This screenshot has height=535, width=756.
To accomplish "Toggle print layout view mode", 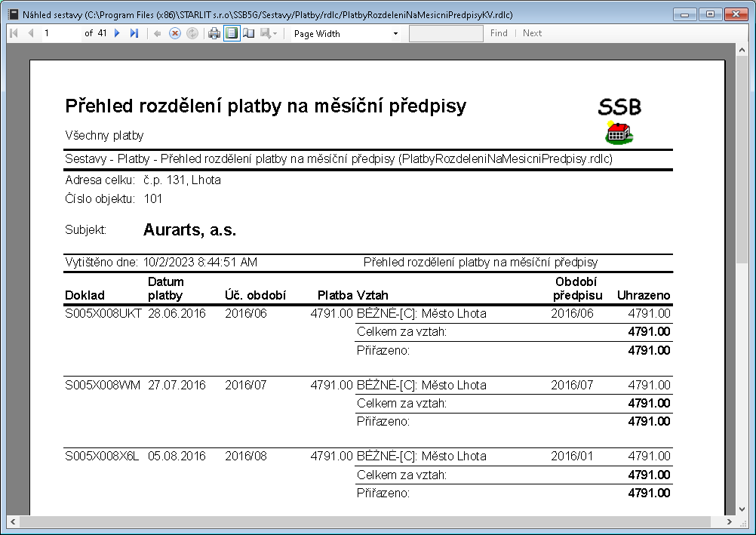I will 232,33.
